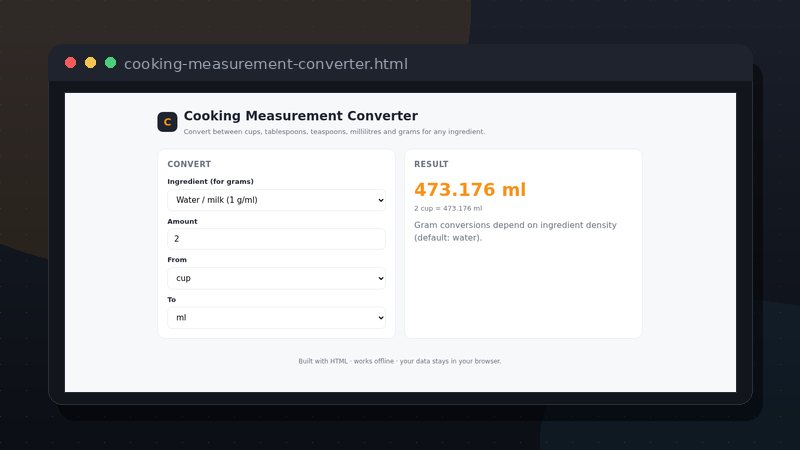This screenshot has width=800, height=450.
Task: Open the To unit dropdown set to ml
Action: (x=277, y=318)
